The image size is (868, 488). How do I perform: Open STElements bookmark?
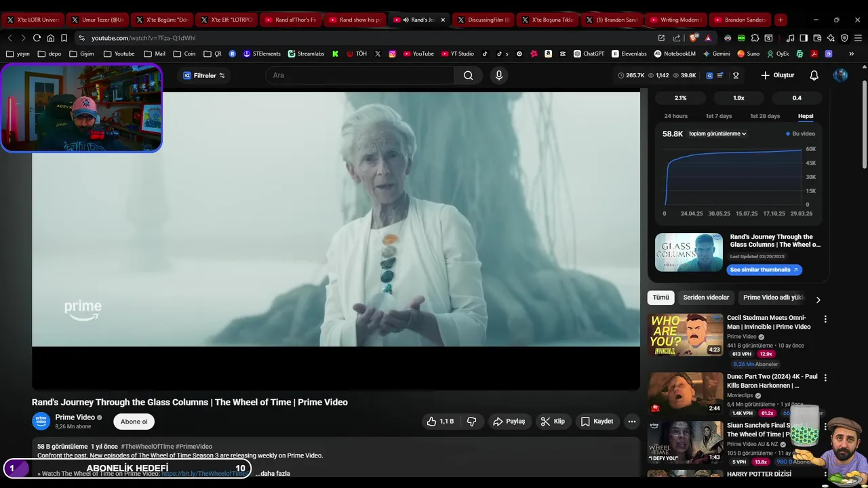(x=262, y=54)
